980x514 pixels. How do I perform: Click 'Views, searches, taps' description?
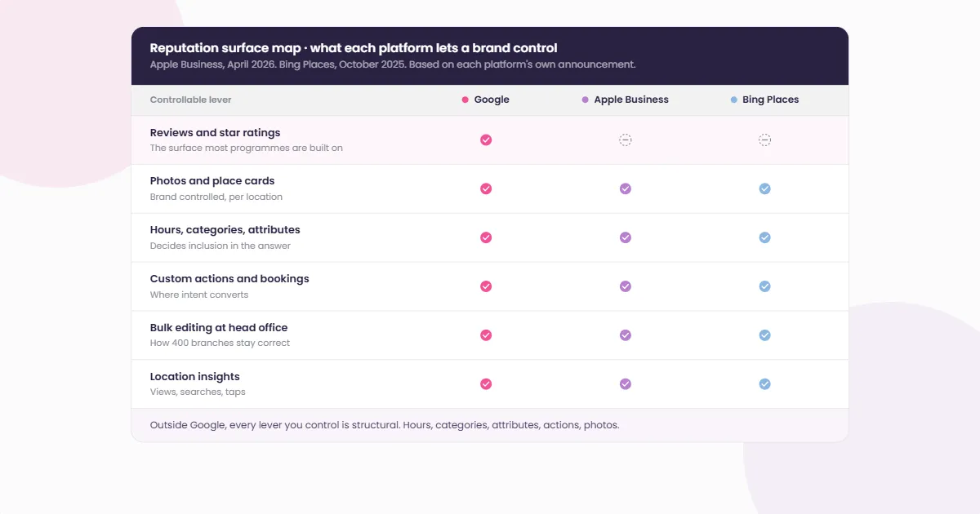pos(198,392)
